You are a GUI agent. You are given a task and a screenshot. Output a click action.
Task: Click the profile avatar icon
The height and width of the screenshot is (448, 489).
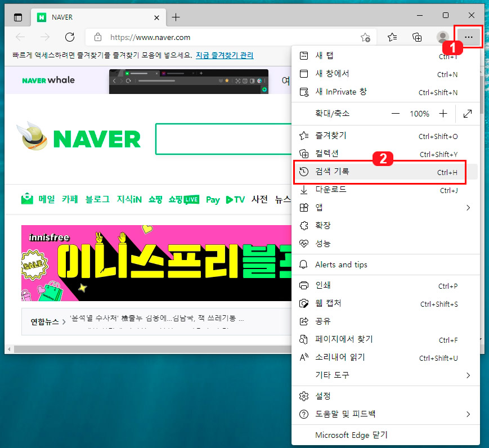coord(442,37)
